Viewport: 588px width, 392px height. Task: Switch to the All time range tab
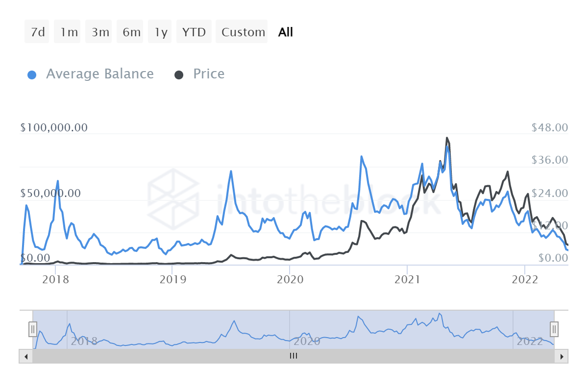(x=286, y=31)
